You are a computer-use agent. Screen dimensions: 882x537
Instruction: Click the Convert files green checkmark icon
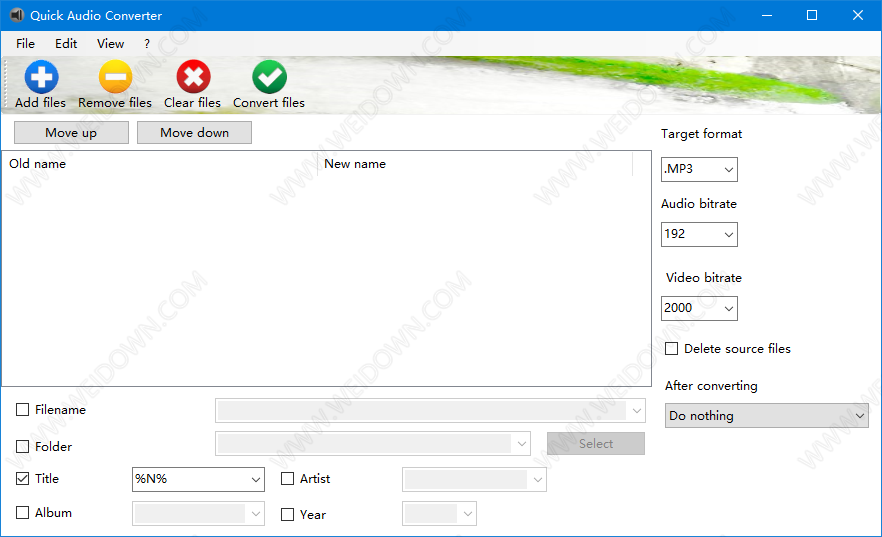[x=269, y=76]
